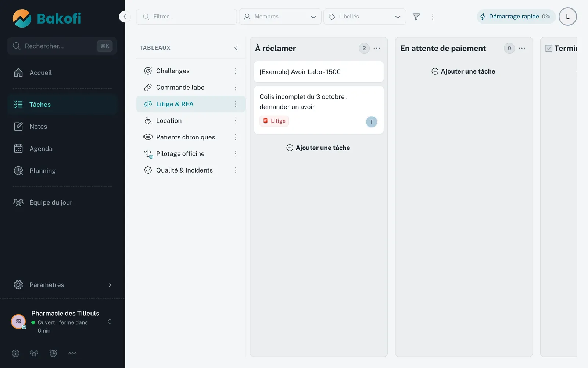
Task: Open options for the Qualité & Incidents board
Action: (236, 170)
